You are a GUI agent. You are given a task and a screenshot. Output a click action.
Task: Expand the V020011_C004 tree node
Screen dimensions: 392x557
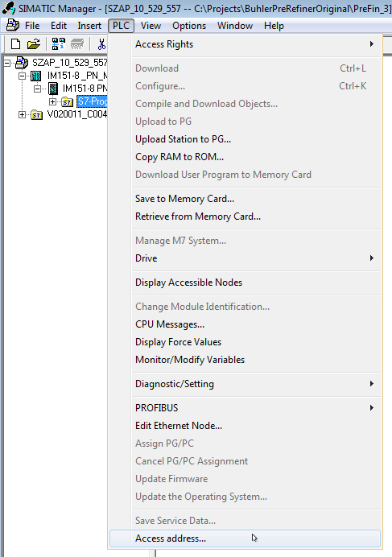[22, 114]
